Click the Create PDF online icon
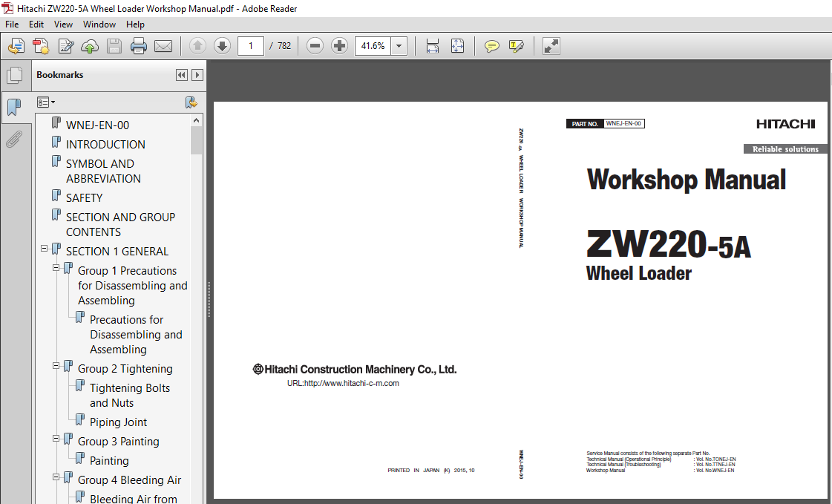832x504 pixels. [16, 46]
